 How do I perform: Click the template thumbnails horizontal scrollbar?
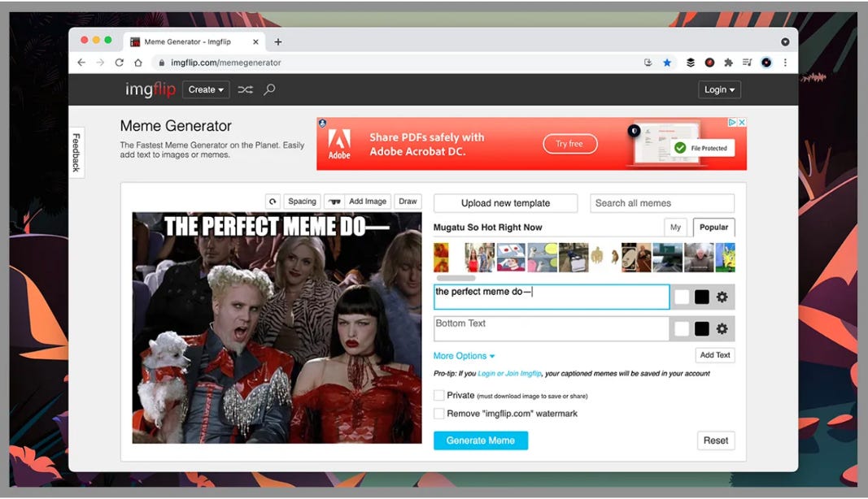tap(456, 278)
